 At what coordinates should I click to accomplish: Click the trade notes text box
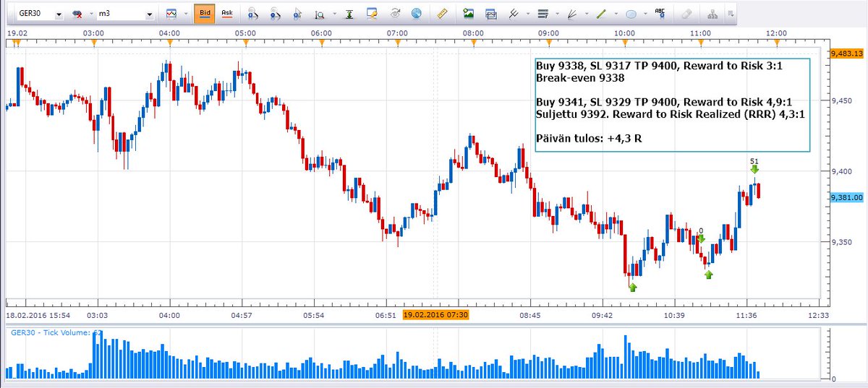[x=672, y=105]
